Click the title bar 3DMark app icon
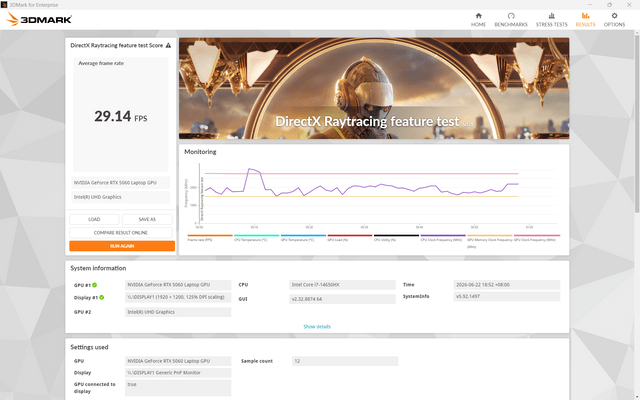This screenshot has width=640, height=400. point(4,4)
